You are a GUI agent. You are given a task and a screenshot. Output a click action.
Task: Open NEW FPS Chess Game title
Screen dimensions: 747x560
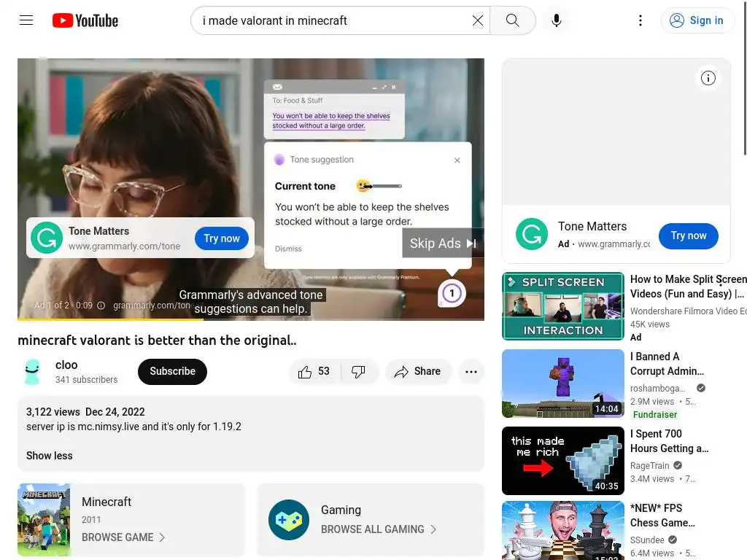point(662,516)
